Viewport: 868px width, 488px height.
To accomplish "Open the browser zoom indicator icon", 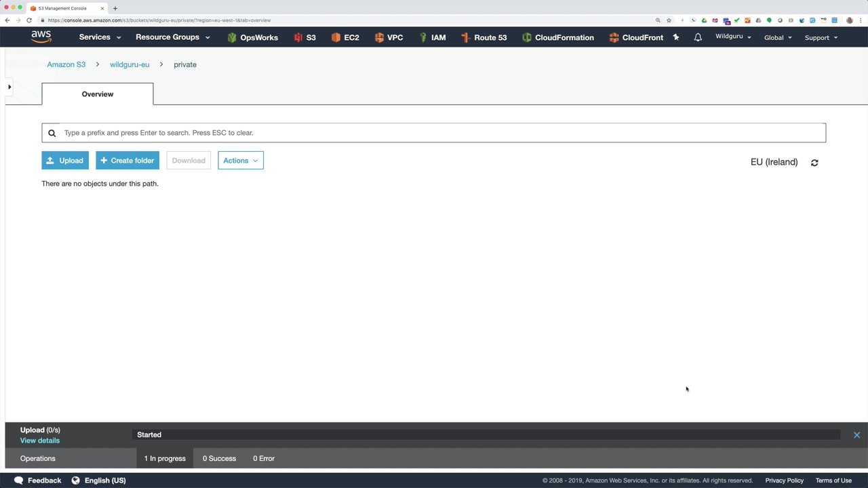I will point(658,20).
